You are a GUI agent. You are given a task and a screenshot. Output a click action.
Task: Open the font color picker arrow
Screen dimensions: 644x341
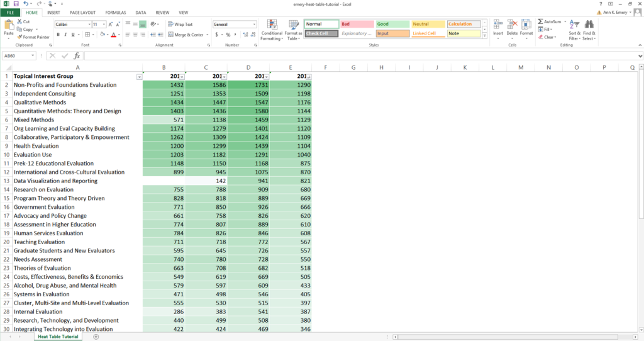pos(119,35)
